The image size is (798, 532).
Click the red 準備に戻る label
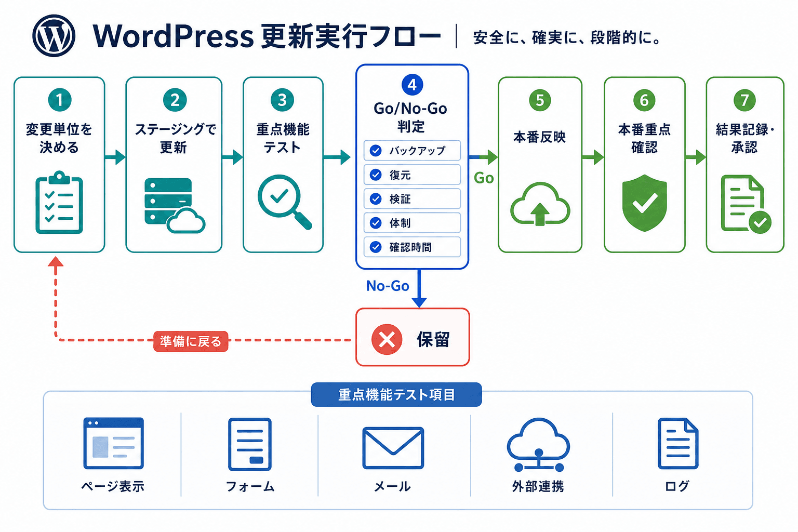191,341
